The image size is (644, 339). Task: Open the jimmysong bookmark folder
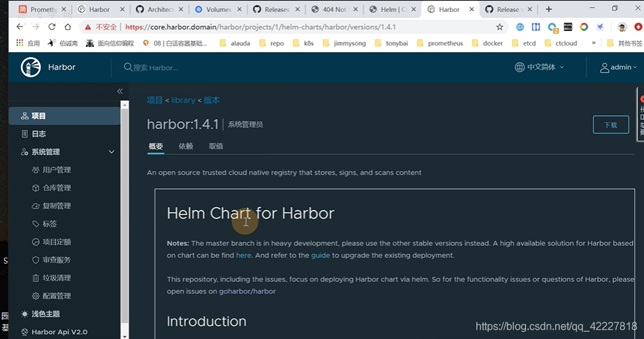(x=344, y=43)
